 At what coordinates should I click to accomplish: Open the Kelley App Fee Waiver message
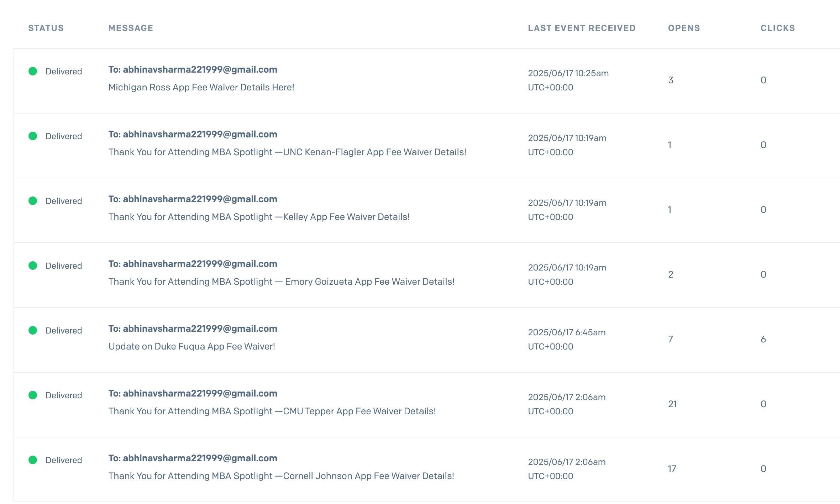259,217
